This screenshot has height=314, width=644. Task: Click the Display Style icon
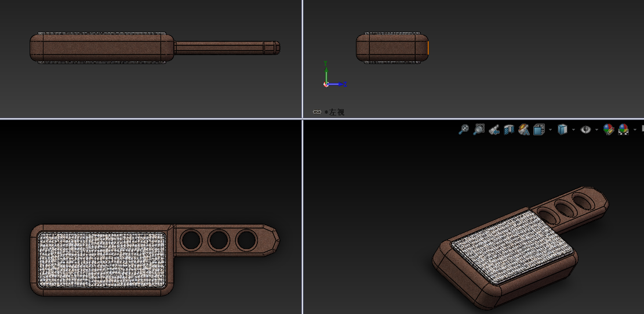pyautogui.click(x=562, y=130)
